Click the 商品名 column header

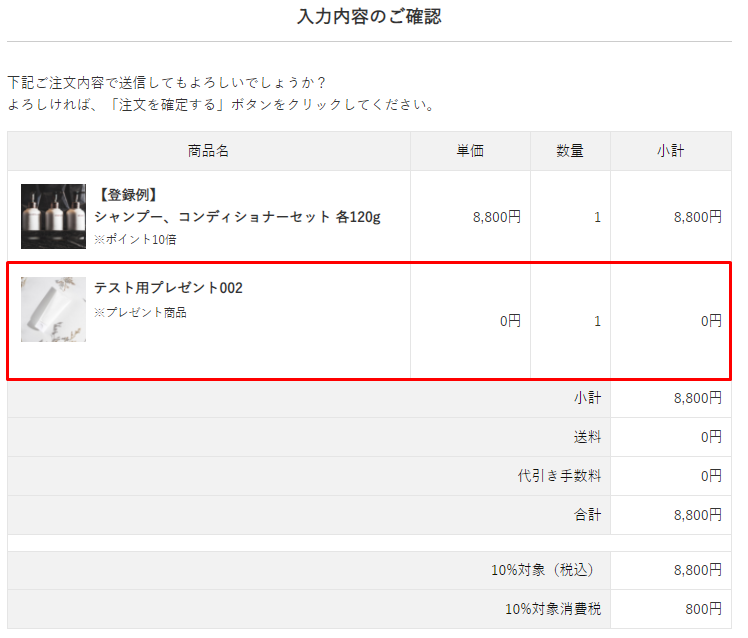[x=208, y=151]
